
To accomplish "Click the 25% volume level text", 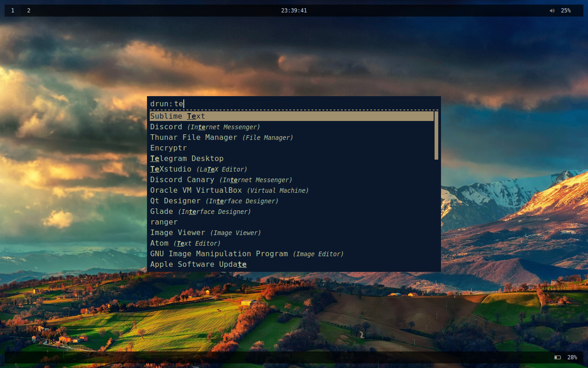I will tap(565, 11).
